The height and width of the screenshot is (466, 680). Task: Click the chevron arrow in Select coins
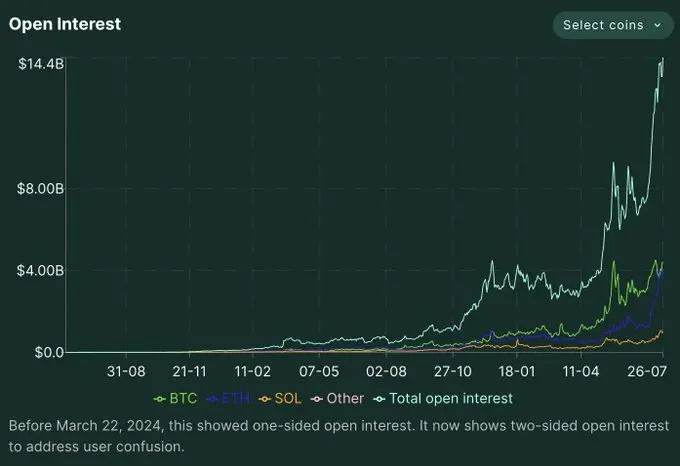tap(657, 25)
